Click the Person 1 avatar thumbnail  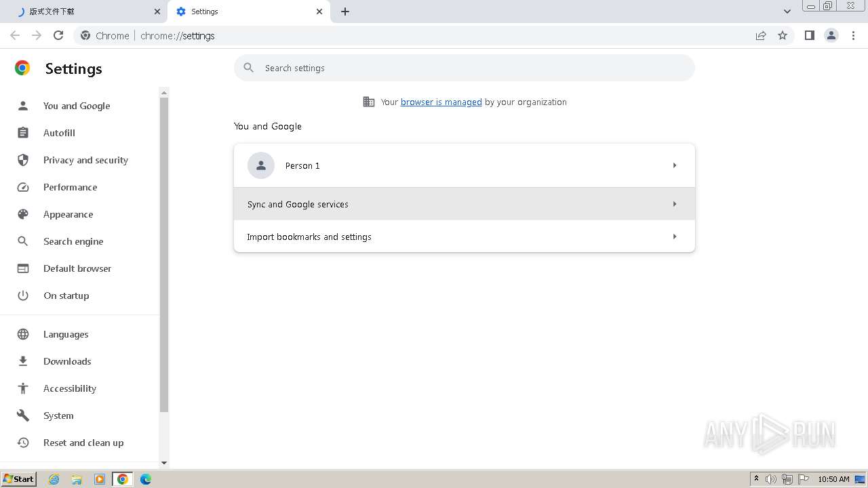pyautogui.click(x=261, y=165)
